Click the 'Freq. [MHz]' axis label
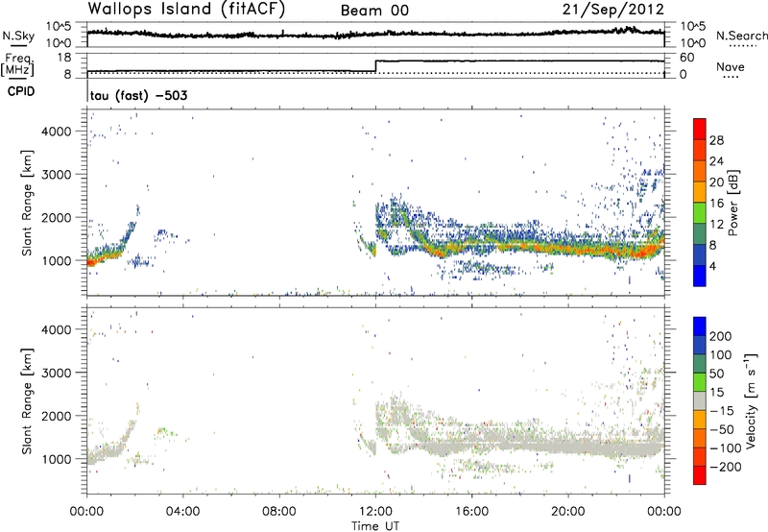The height and width of the screenshot is (532, 768). tap(17, 64)
